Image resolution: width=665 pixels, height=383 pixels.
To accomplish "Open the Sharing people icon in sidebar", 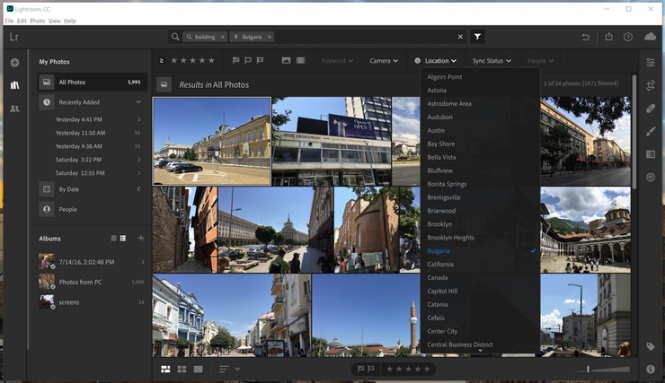I will (15, 109).
